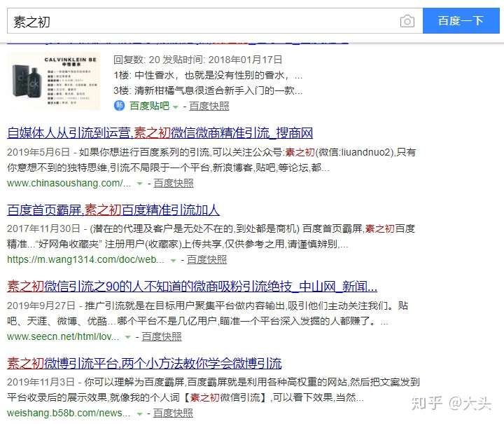Open the www.chinasoushang.com URL link
Image resolution: width=504 pixels, height=424 pixels.
(x=69, y=183)
